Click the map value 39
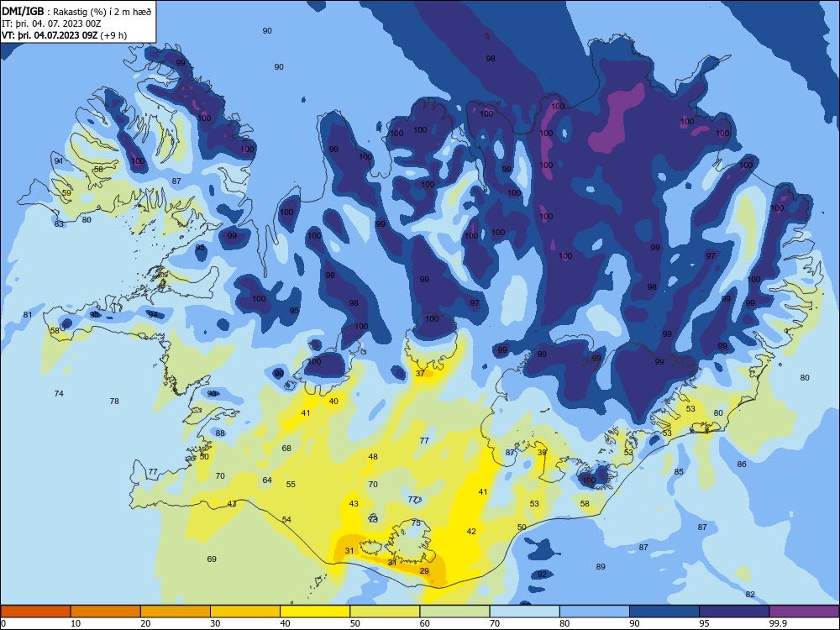 (x=542, y=452)
